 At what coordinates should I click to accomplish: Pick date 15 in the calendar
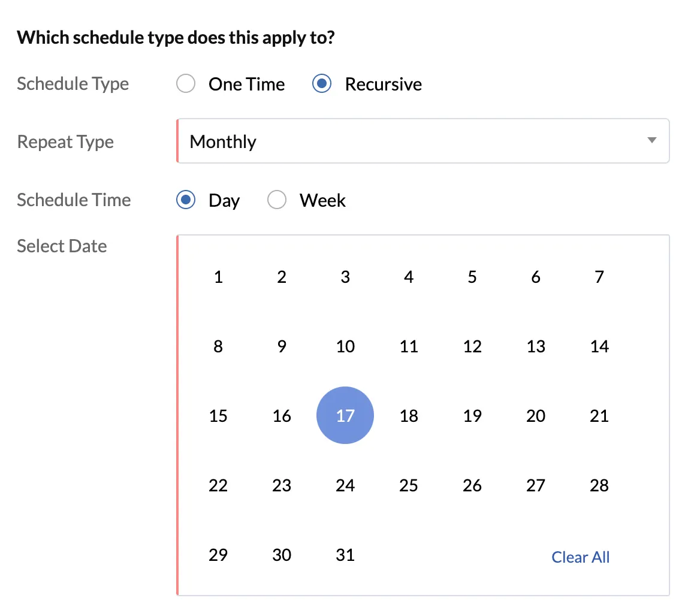(218, 415)
